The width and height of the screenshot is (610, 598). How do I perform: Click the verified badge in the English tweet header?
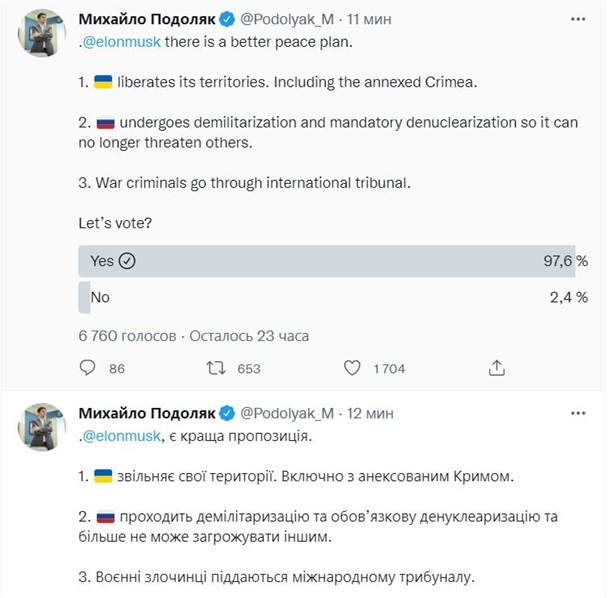pos(225,19)
